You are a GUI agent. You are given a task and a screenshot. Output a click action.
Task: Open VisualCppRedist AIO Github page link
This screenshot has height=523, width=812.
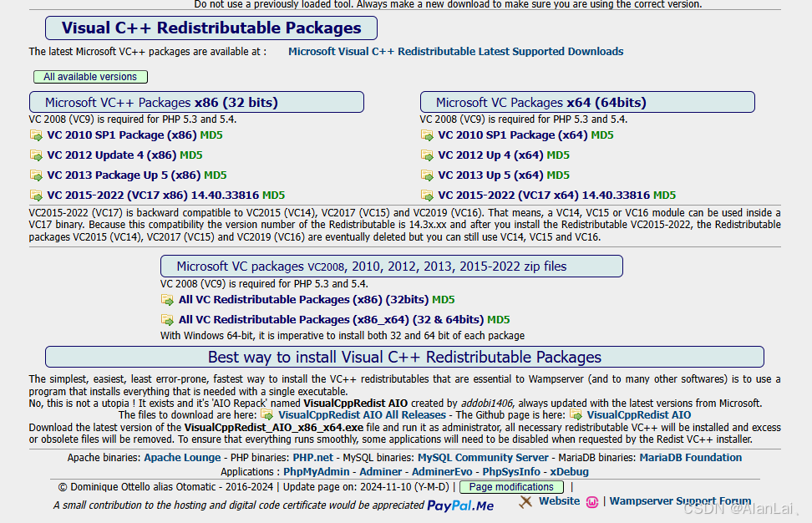point(638,414)
